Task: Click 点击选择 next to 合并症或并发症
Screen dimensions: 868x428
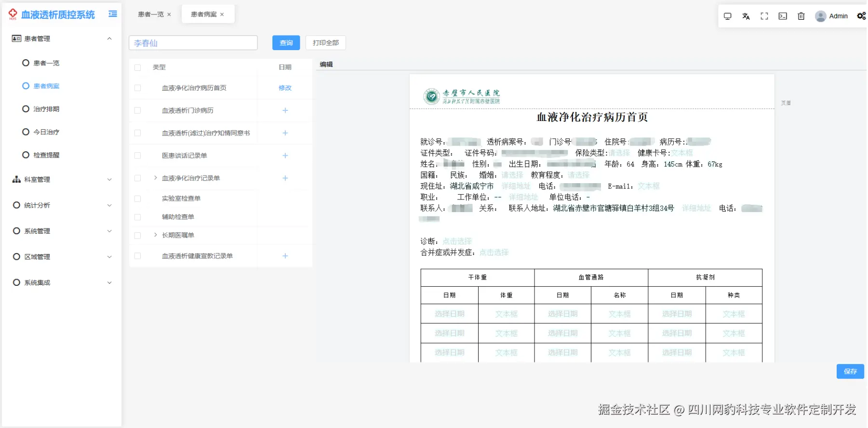Action: point(494,252)
